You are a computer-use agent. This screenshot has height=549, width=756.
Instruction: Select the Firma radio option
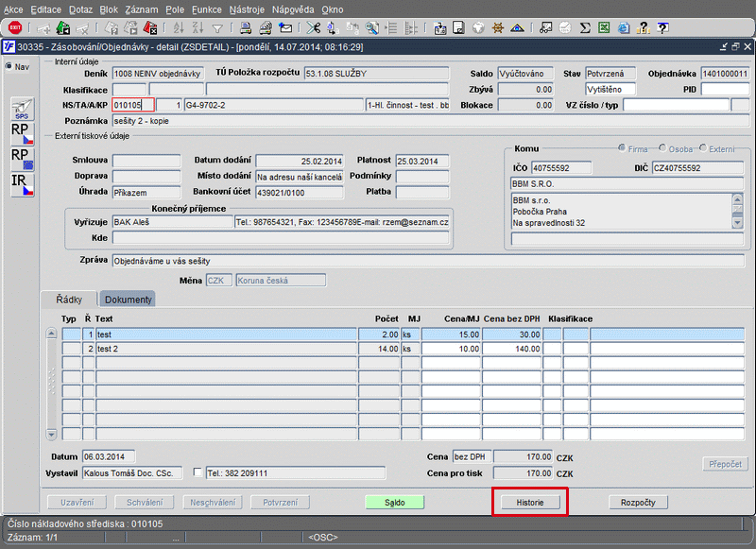click(x=622, y=148)
